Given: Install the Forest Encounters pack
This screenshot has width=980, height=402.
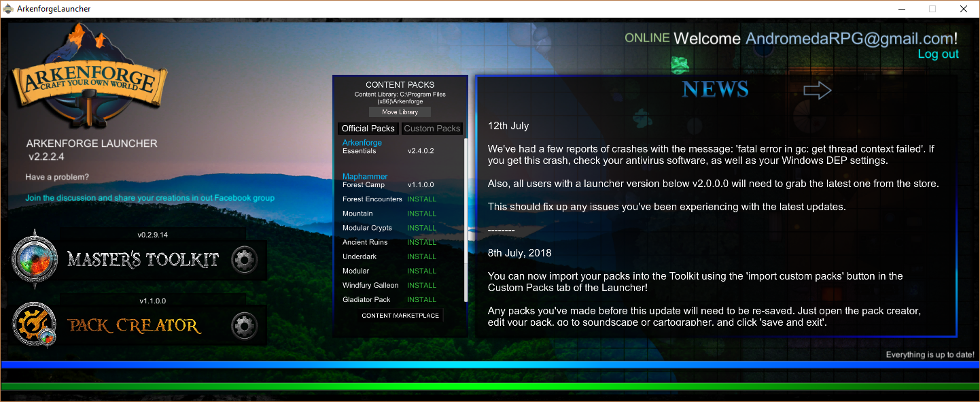Looking at the screenshot, I should pyautogui.click(x=421, y=199).
